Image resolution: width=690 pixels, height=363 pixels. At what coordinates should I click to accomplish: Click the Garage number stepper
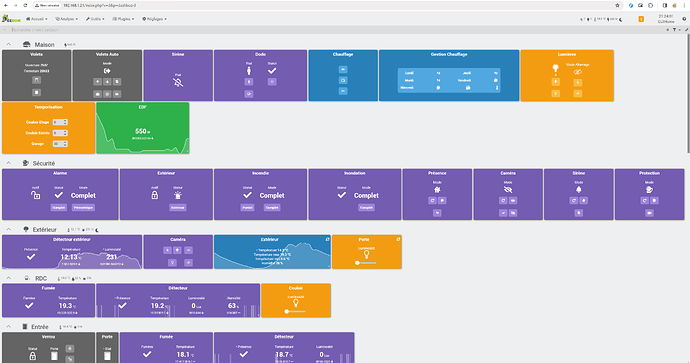[60, 144]
